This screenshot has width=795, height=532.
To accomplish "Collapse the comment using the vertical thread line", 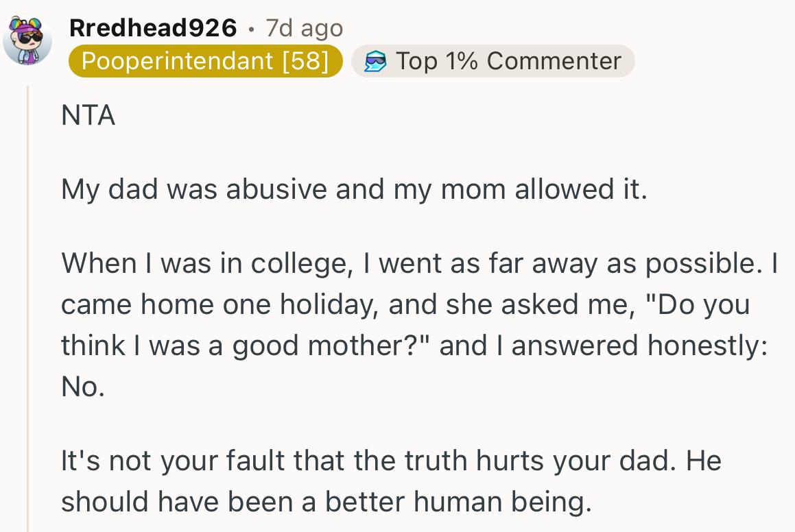I will click(26, 274).
